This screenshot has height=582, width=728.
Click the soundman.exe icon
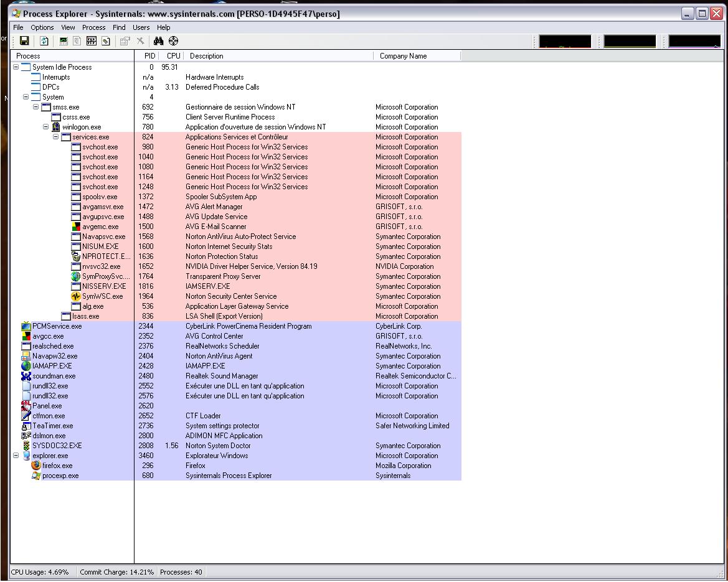coord(26,377)
